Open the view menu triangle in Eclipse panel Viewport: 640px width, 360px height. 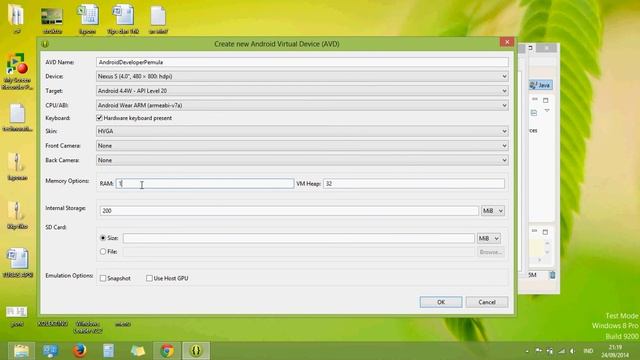pos(547,111)
